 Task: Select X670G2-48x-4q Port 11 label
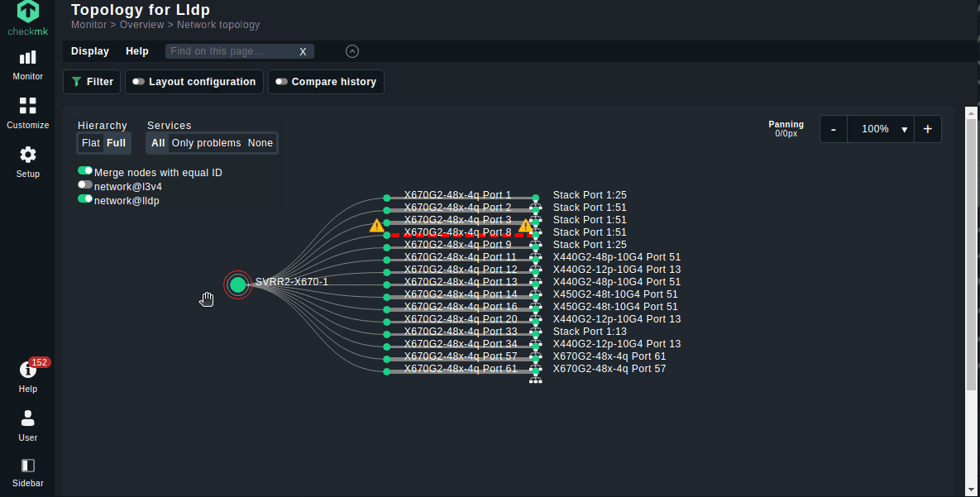tap(460, 257)
